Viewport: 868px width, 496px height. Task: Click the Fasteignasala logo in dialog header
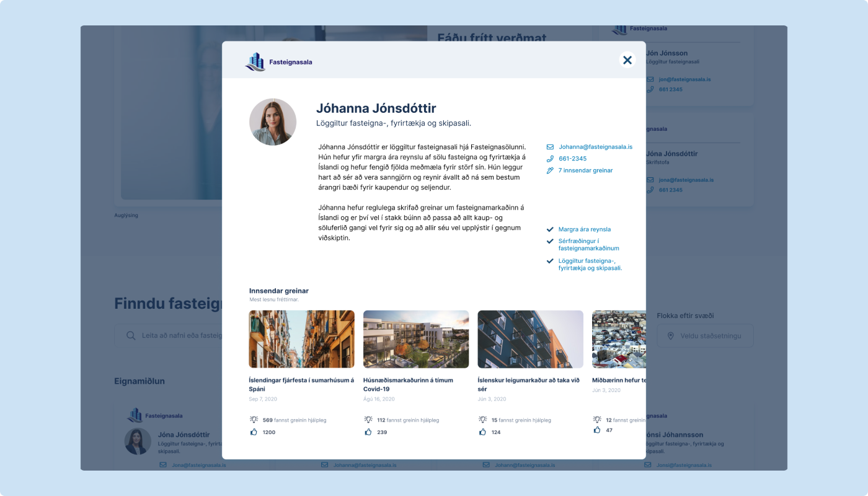coord(279,62)
